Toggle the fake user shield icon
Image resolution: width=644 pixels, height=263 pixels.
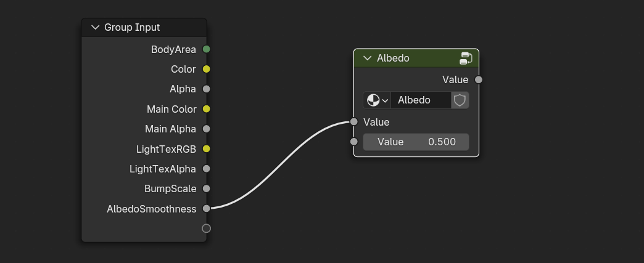coord(460,100)
